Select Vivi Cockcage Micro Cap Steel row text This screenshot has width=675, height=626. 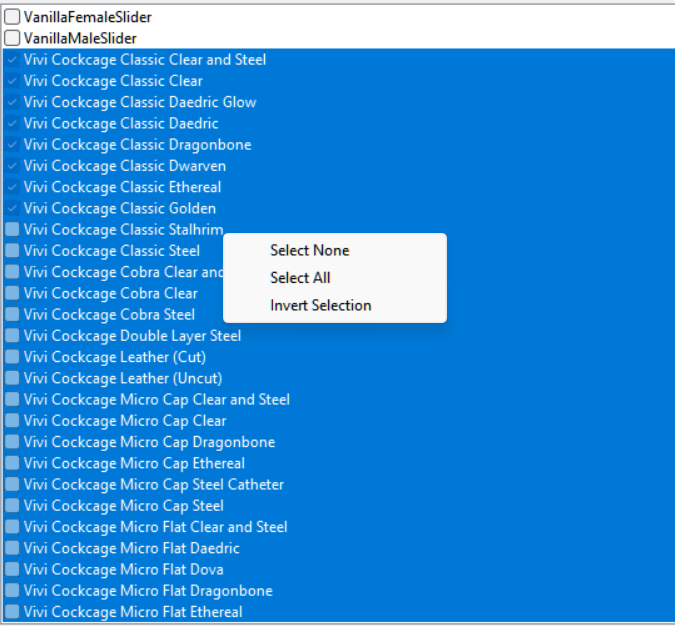(124, 506)
